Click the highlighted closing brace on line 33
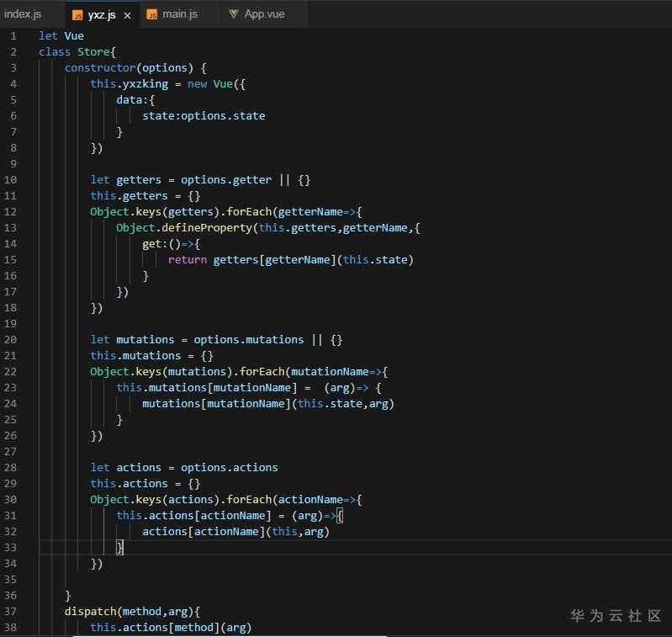The image size is (672, 637). pos(119,548)
